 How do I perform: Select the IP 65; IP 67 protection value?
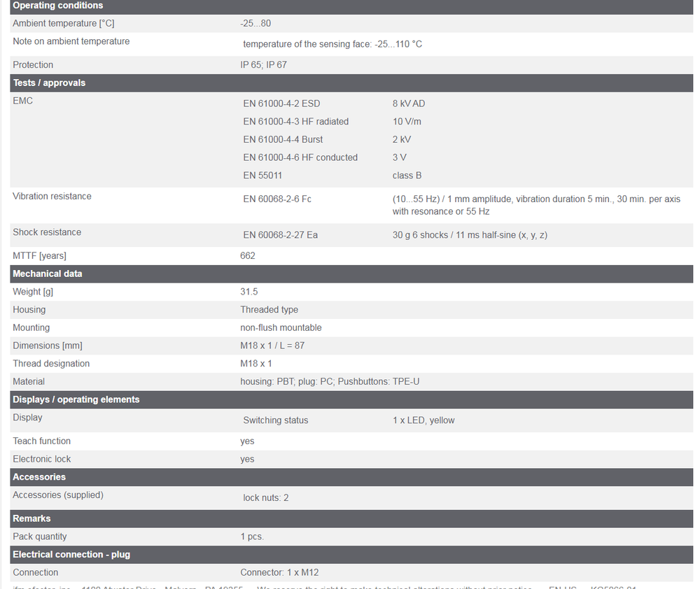[263, 64]
